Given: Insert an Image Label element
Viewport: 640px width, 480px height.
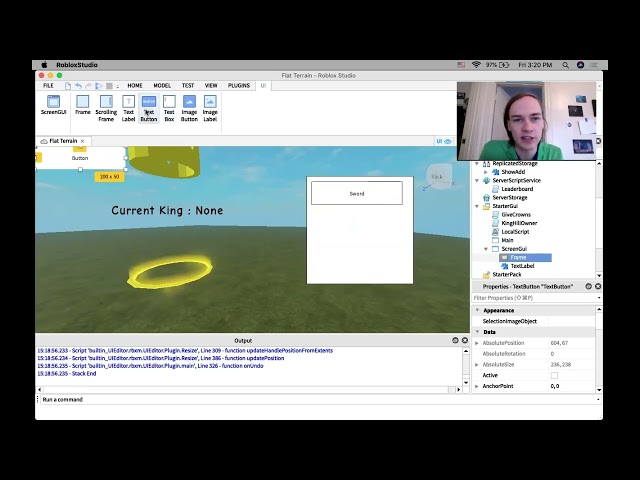Looking at the screenshot, I should tap(210, 108).
